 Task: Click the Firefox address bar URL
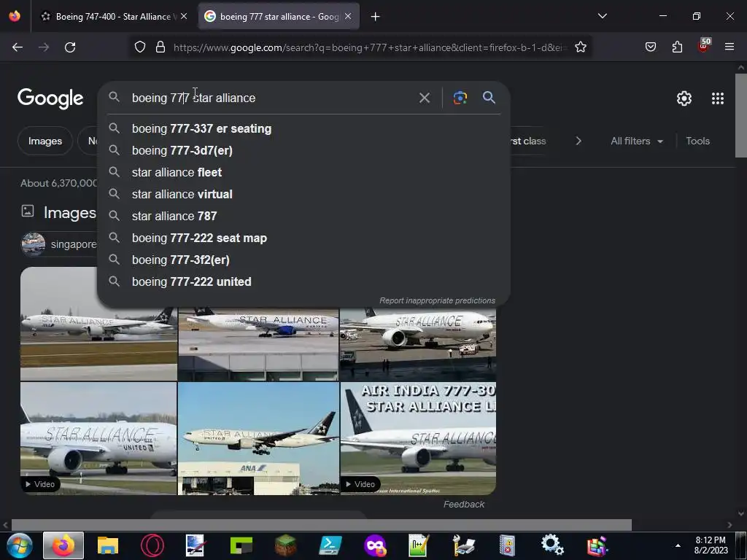pyautogui.click(x=370, y=47)
